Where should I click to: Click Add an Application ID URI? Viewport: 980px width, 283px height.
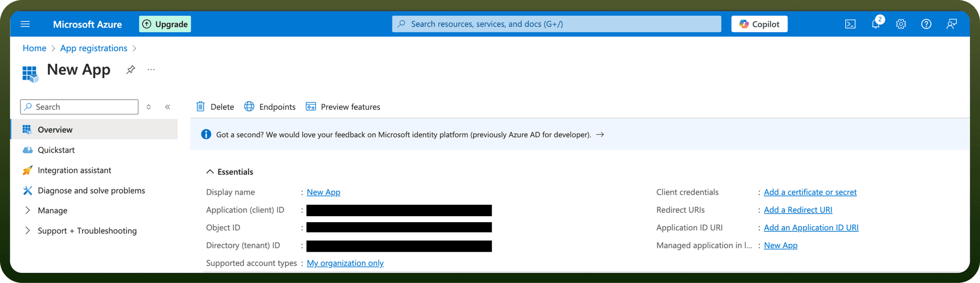(x=811, y=228)
